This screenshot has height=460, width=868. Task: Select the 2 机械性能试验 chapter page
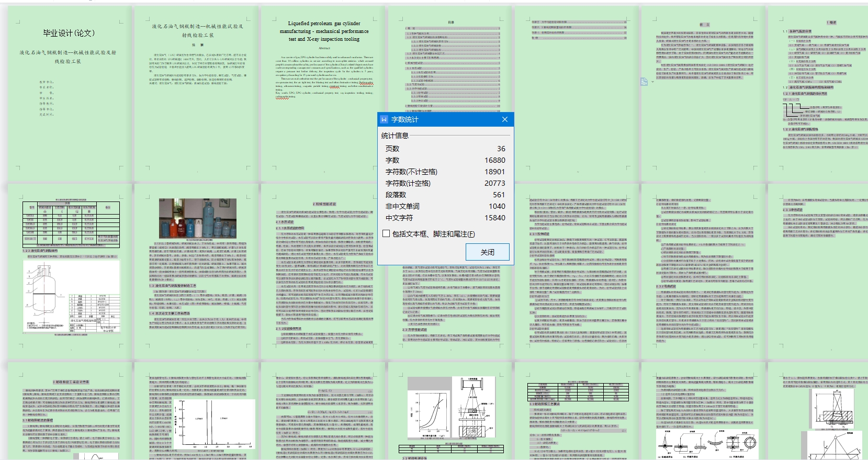point(324,272)
